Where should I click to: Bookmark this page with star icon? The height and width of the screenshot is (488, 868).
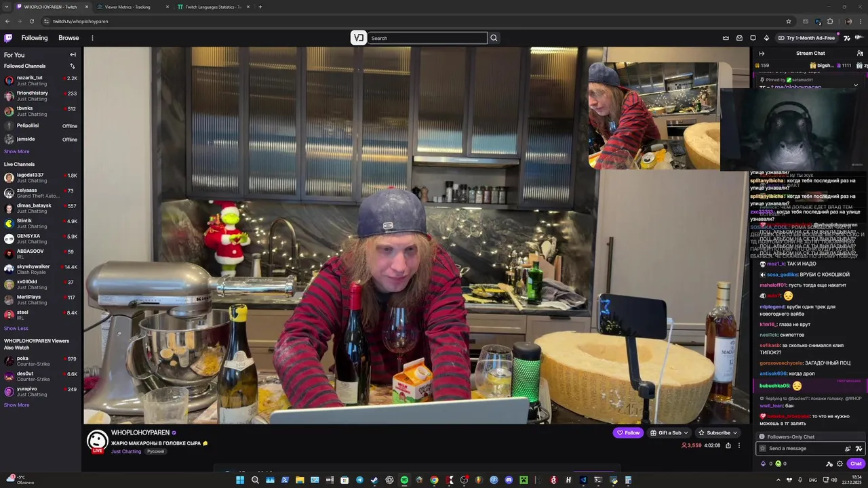(x=789, y=21)
